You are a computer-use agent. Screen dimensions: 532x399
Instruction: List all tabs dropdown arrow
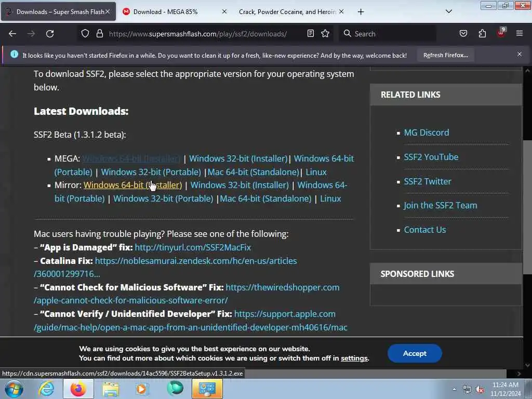point(448,11)
